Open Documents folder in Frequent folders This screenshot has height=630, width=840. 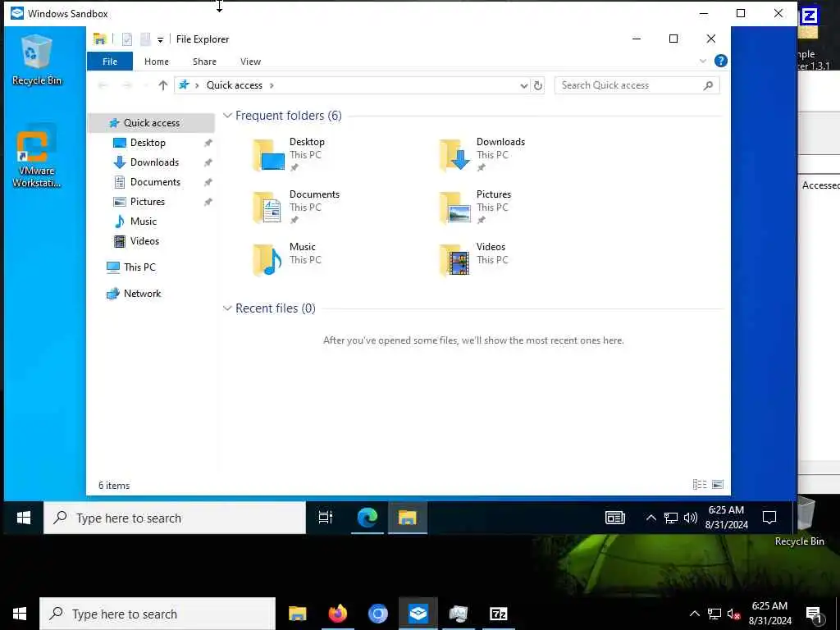click(x=295, y=207)
